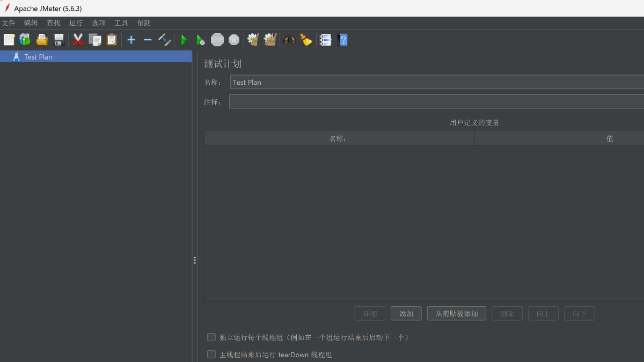The width and height of the screenshot is (644, 362).
Task: Click the 详细 button
Action: click(x=370, y=314)
